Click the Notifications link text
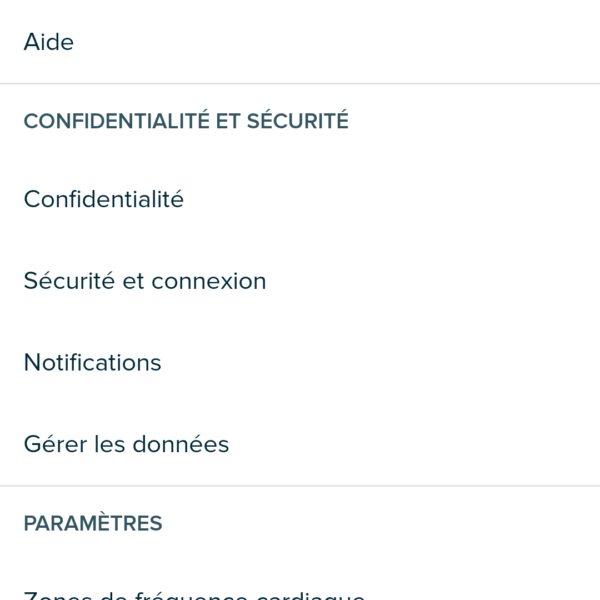Screen dimensions: 600x600 point(92,362)
